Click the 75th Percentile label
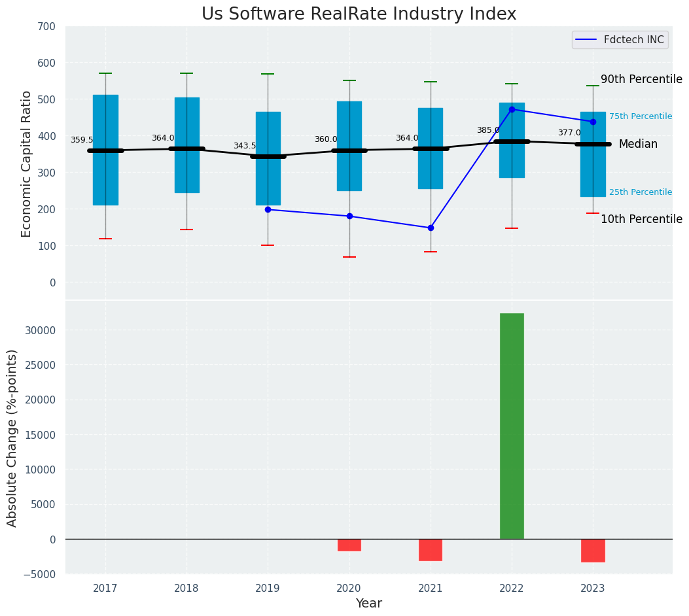689x616 pixels. tap(640, 116)
